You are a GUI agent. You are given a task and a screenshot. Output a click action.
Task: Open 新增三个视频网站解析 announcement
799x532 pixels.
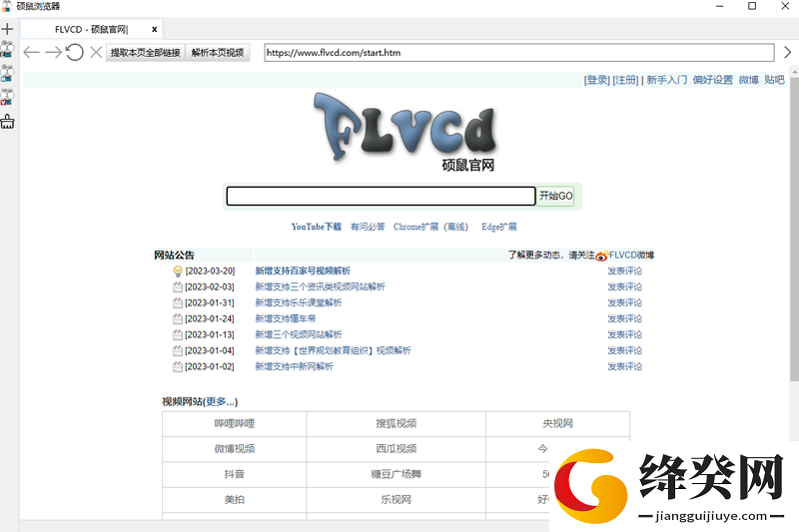(298, 334)
